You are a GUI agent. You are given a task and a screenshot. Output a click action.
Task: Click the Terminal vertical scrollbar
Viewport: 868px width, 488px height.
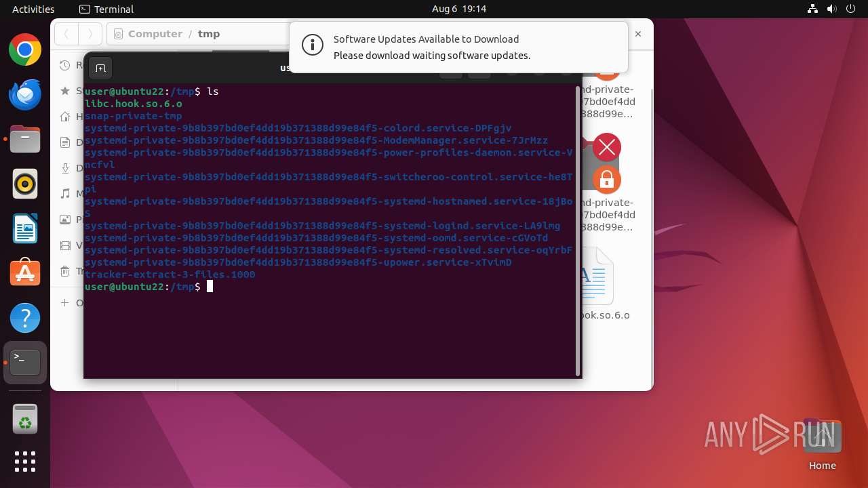click(578, 230)
